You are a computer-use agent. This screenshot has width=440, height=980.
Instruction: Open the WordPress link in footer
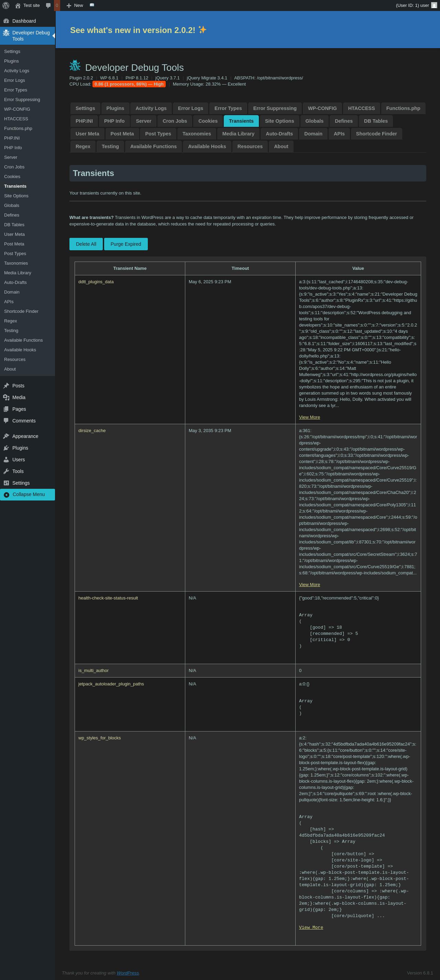tap(128, 973)
